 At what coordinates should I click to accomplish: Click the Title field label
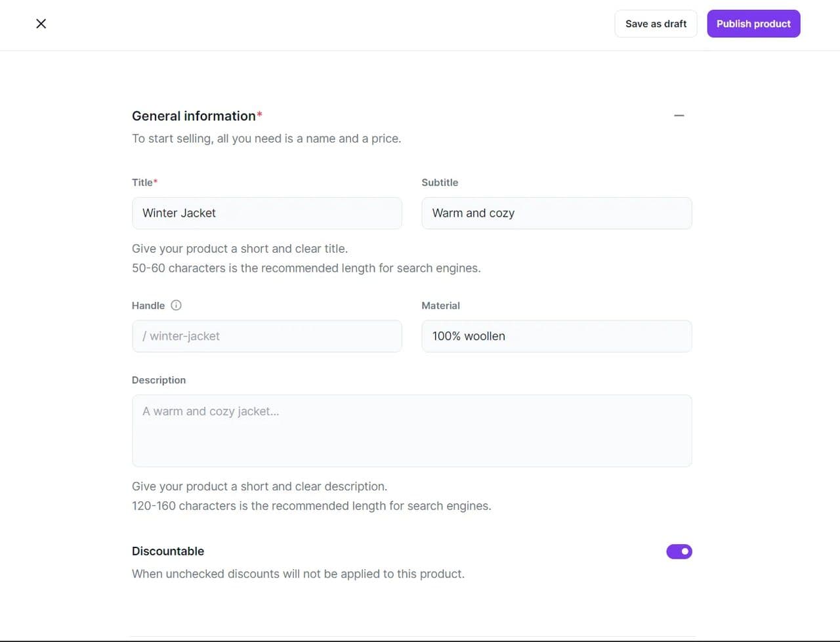tap(144, 182)
